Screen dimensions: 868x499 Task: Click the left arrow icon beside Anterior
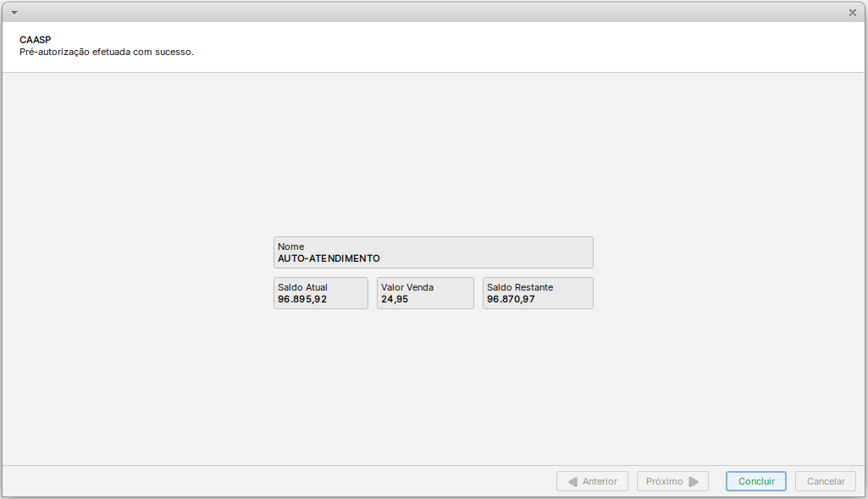pos(572,481)
